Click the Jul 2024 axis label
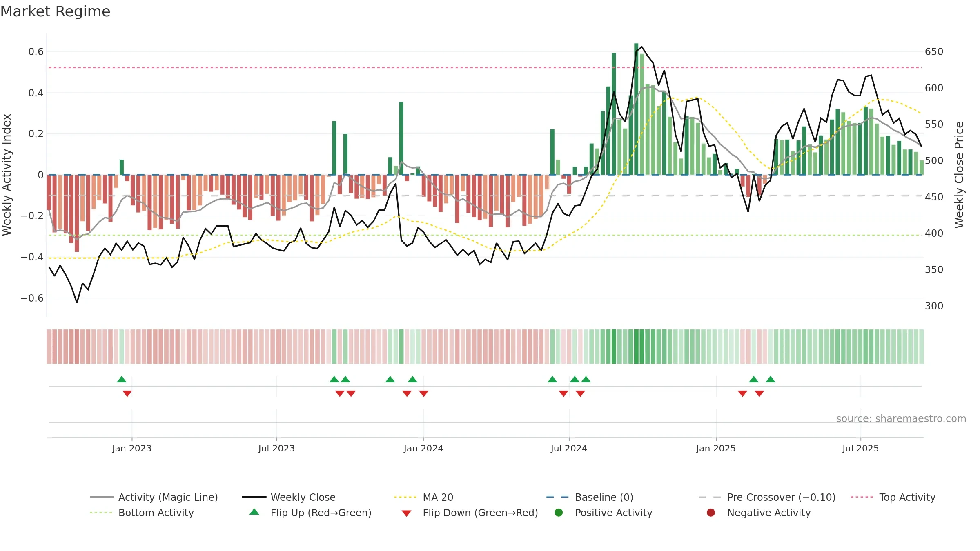The image size is (980, 551). 569,449
